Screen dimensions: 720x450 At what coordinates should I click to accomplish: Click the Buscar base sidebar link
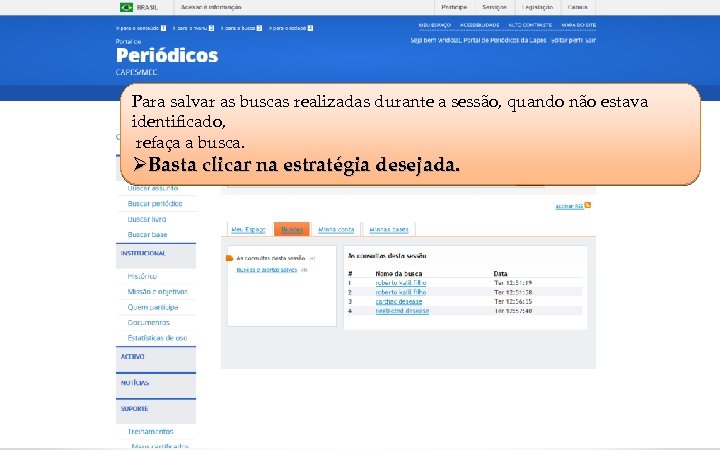tap(147, 234)
